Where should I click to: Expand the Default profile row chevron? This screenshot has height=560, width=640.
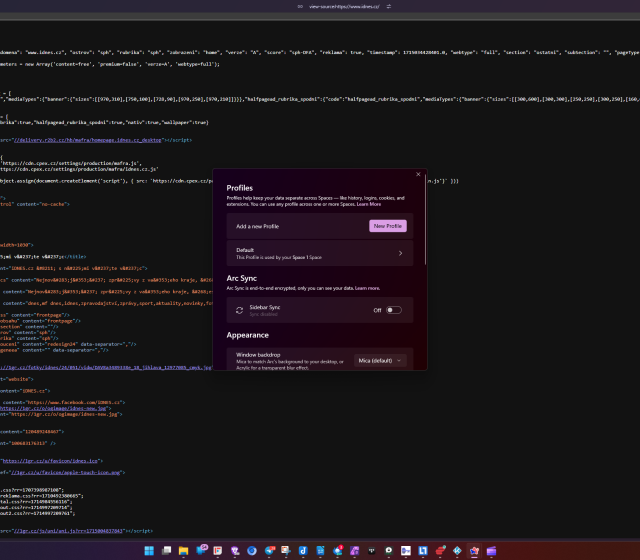tap(400, 254)
